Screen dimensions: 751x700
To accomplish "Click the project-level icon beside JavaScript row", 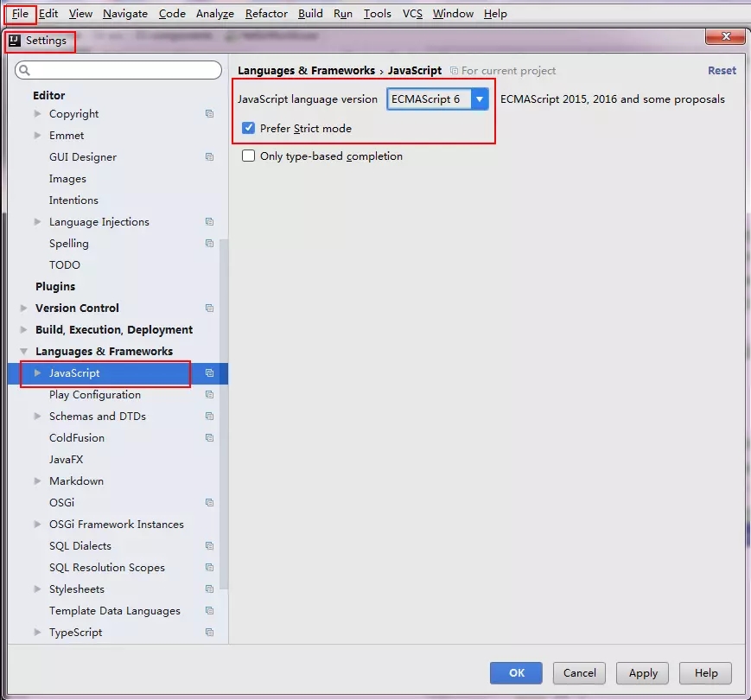I will 209,372.
